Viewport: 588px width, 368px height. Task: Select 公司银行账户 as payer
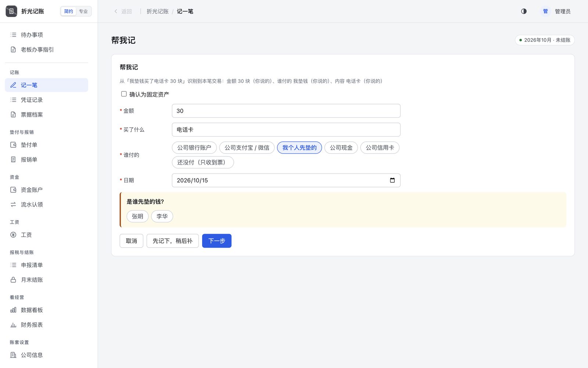[x=194, y=148]
